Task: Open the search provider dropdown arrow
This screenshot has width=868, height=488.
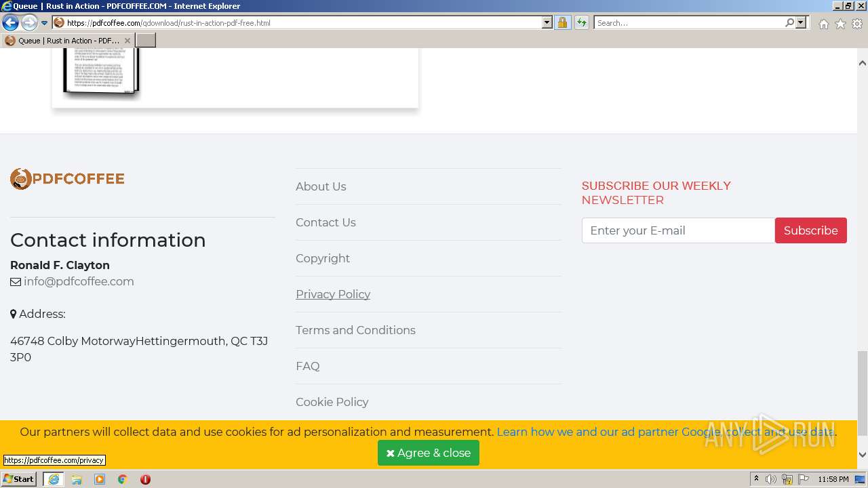Action: click(801, 22)
